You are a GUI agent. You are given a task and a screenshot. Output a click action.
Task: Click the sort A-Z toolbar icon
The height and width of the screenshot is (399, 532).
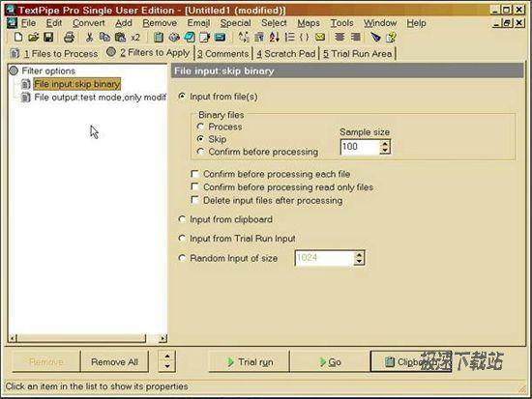click(x=274, y=37)
